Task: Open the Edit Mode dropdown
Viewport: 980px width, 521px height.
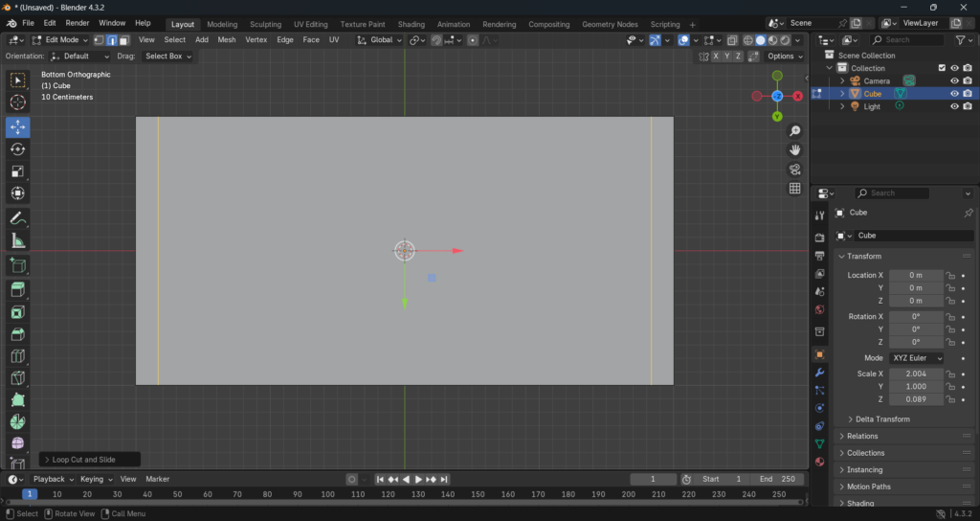Action: tap(60, 40)
